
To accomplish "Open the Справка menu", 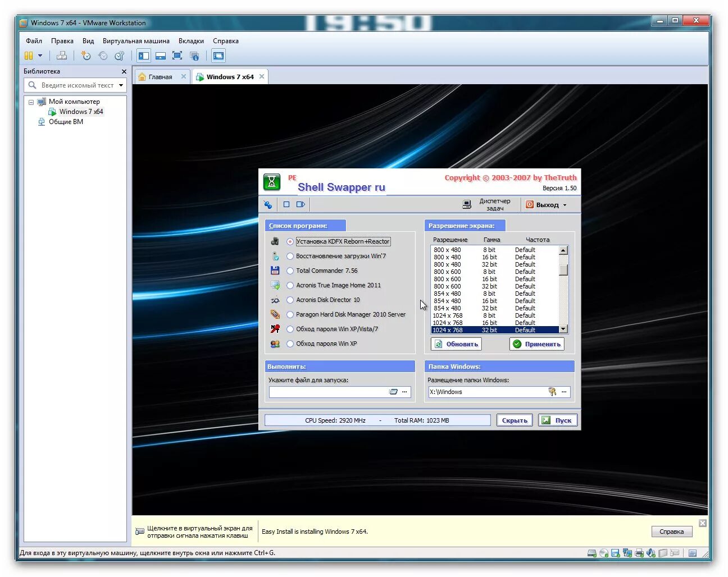I will pyautogui.click(x=226, y=41).
